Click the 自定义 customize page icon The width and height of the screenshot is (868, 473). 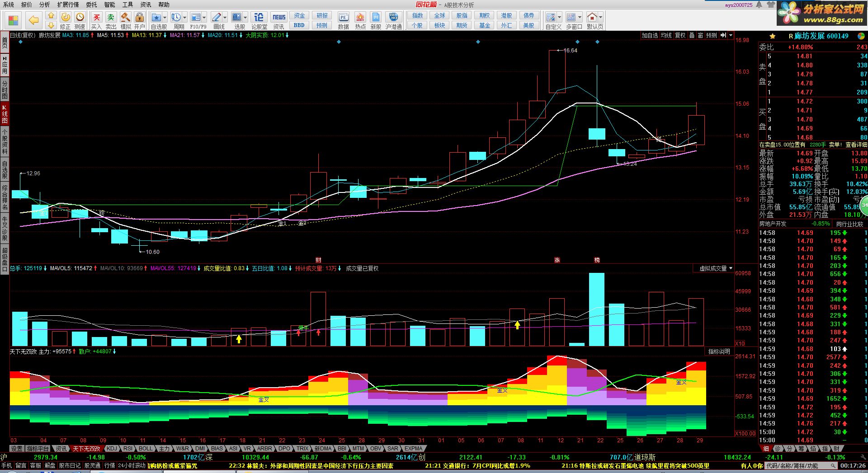551,17
